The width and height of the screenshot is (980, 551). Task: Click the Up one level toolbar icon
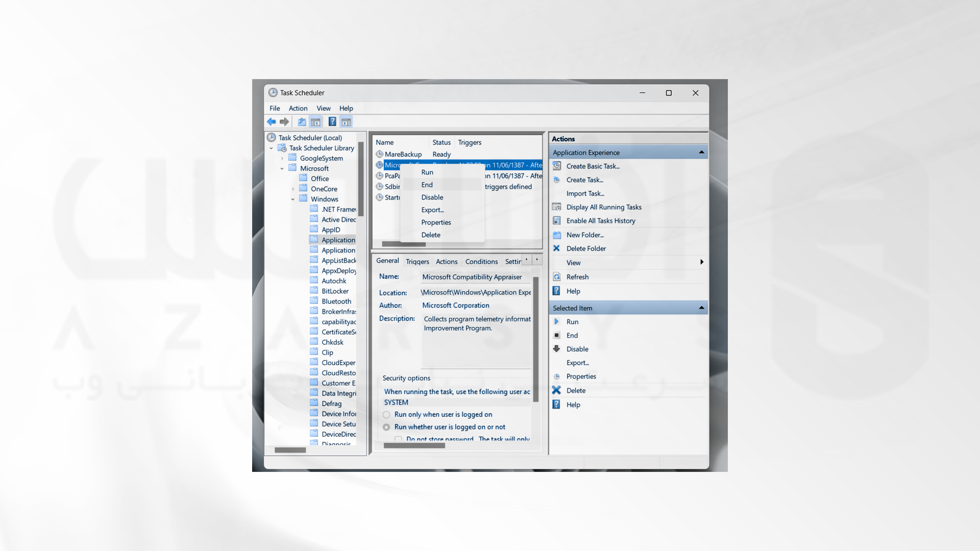pyautogui.click(x=302, y=122)
